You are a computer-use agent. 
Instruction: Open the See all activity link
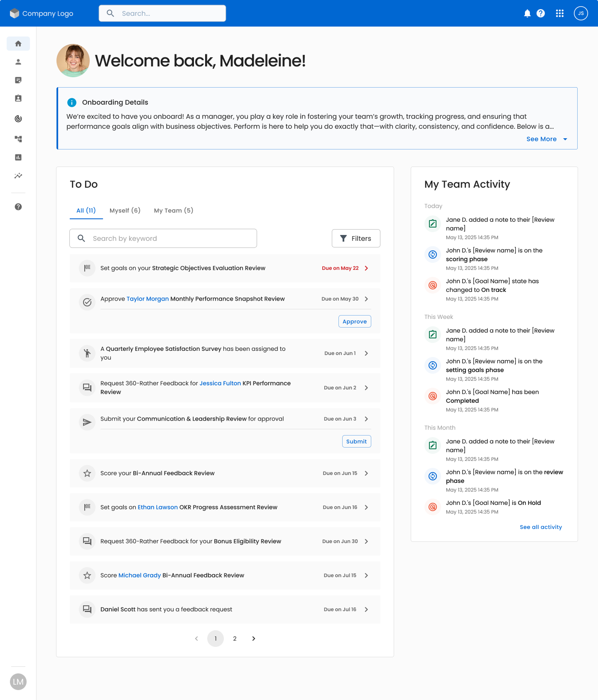click(541, 527)
